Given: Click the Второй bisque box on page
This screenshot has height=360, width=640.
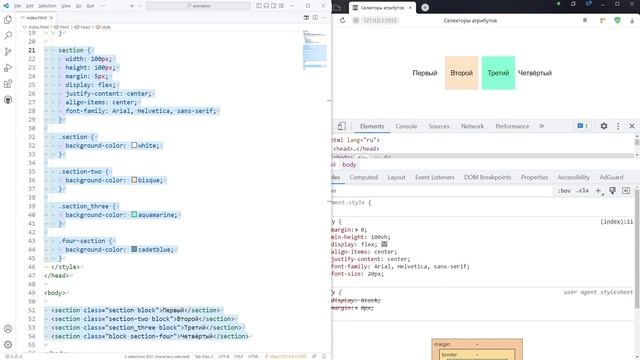Looking at the screenshot, I should click(x=462, y=73).
